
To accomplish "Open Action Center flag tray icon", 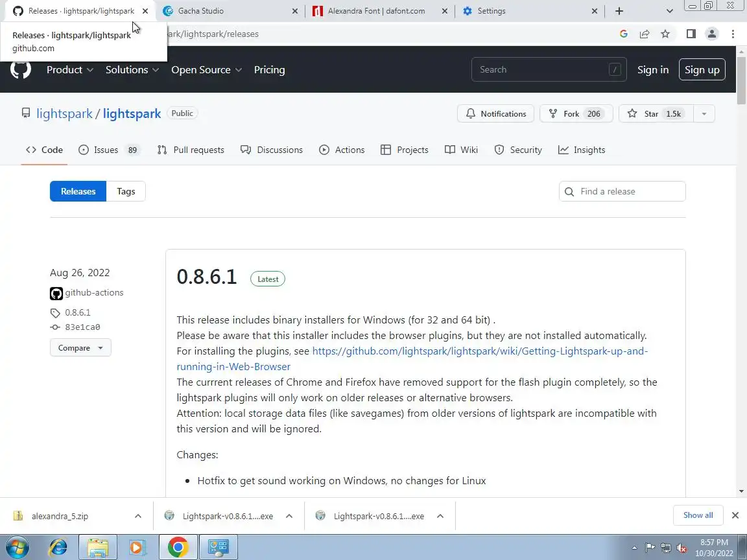I will [x=650, y=548].
